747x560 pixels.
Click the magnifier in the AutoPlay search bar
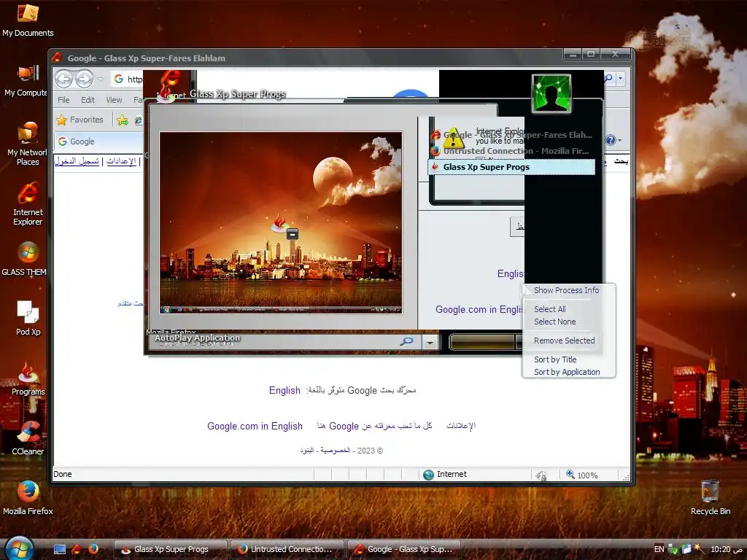tap(406, 341)
